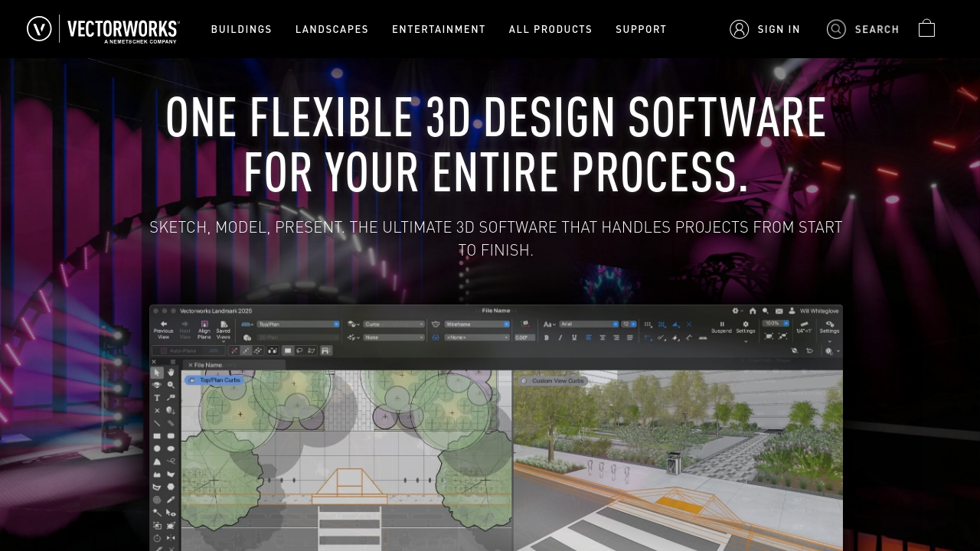
Task: Toggle Bold text formatting
Action: point(547,337)
